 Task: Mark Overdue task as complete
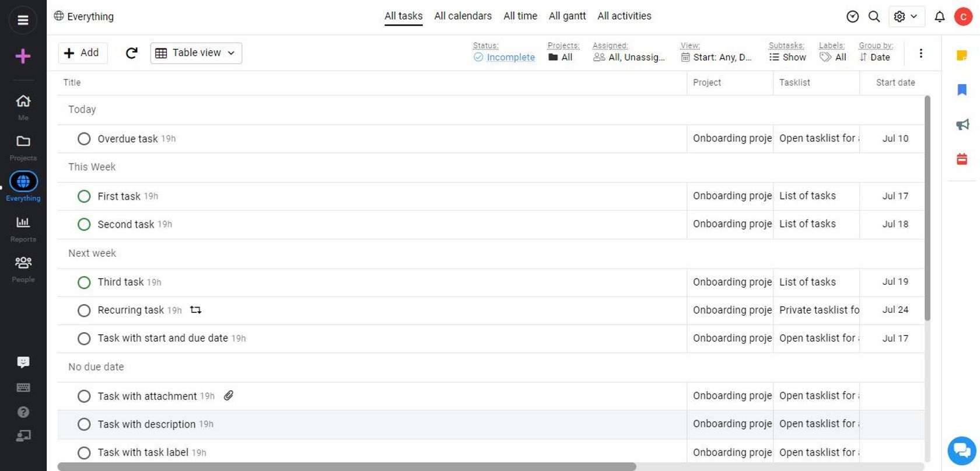84,139
